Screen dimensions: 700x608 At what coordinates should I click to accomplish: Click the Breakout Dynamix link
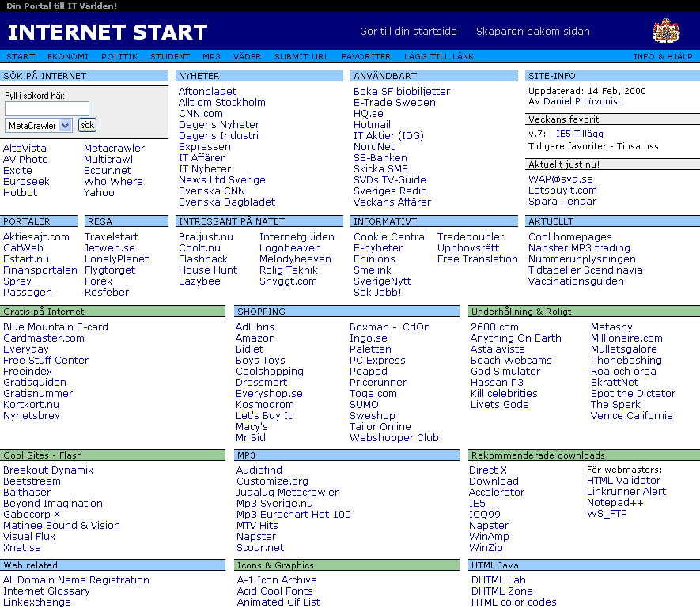pos(48,470)
